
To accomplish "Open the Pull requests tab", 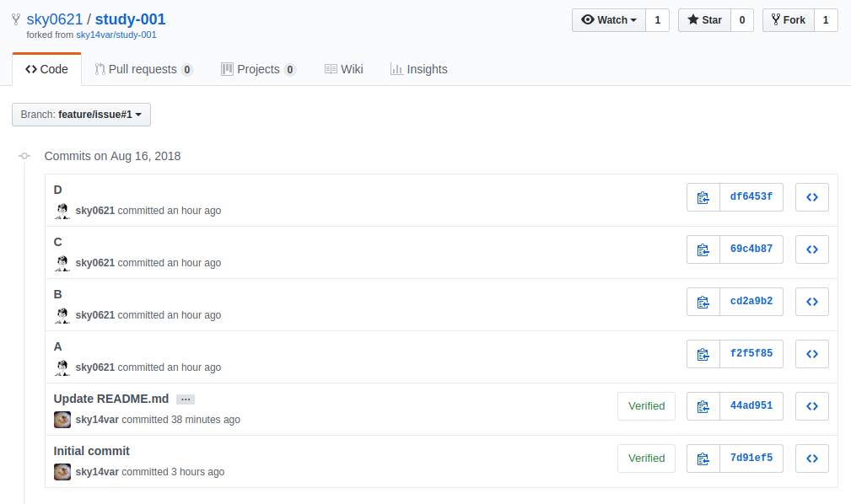I will pyautogui.click(x=144, y=69).
